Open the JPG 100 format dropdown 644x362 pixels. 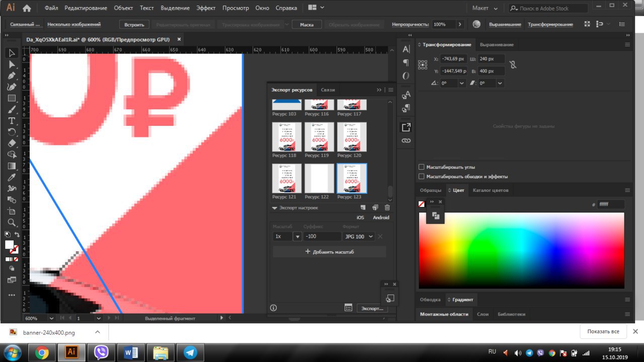pos(359,237)
